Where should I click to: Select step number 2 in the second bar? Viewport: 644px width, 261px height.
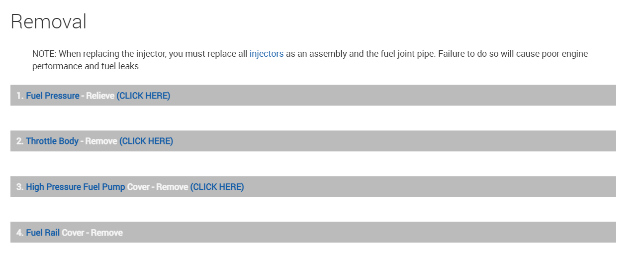pyautogui.click(x=19, y=141)
